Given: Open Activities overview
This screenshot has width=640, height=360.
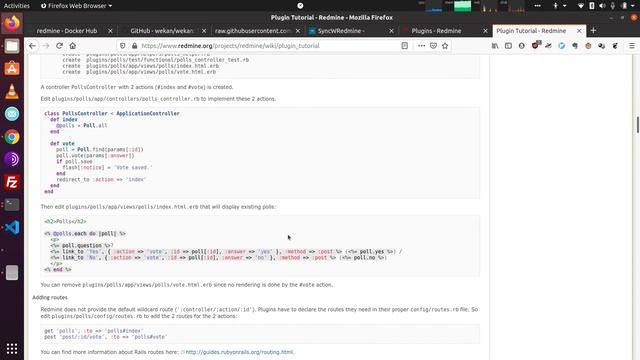Looking at the screenshot, I should coord(17,6).
